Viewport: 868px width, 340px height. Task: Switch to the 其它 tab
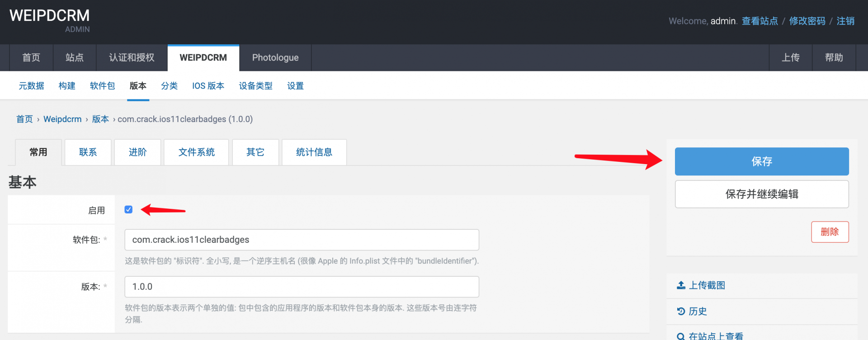tap(255, 152)
